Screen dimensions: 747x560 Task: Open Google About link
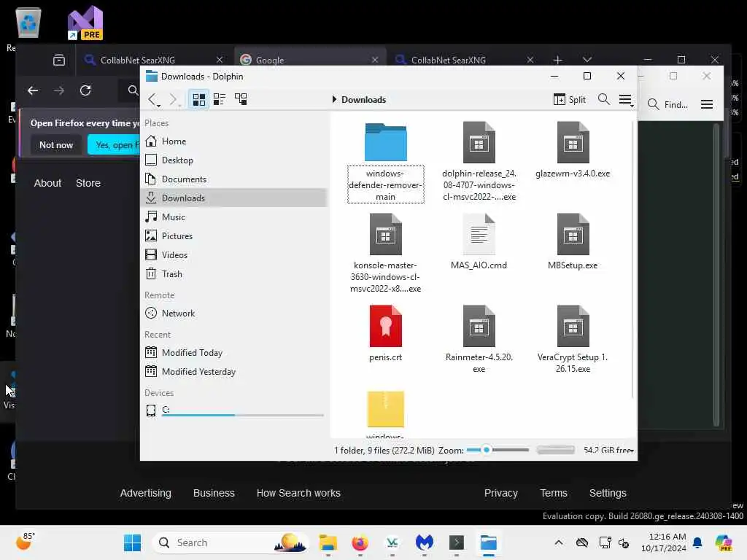click(x=47, y=183)
